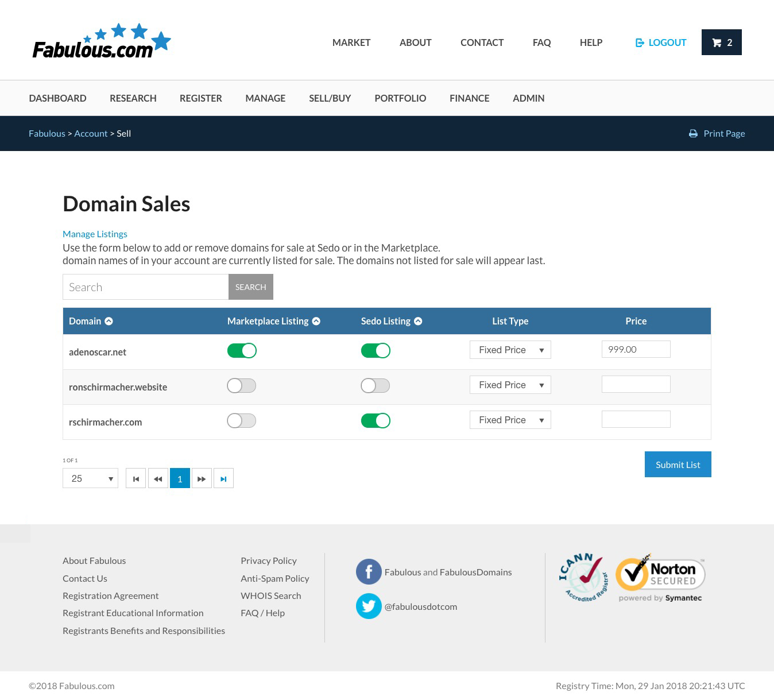This screenshot has width=774, height=700.
Task: Click the price field for rschirmacher.com
Action: 636,419
